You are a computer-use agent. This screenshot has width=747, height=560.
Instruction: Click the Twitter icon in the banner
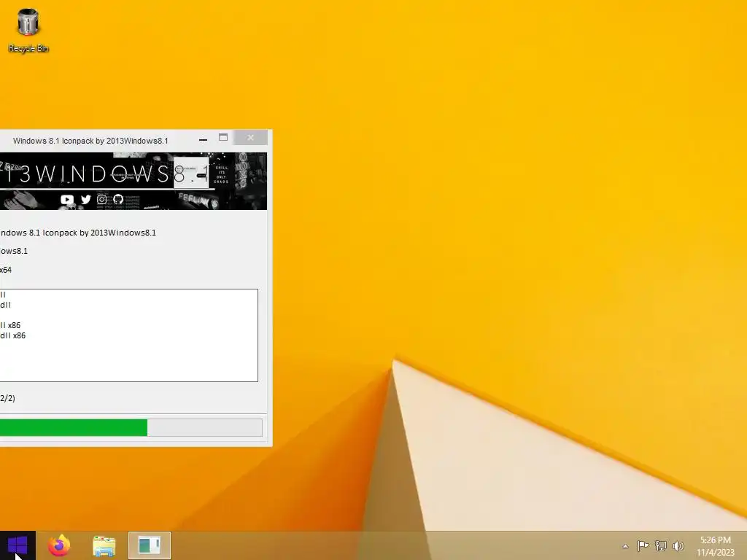click(x=86, y=200)
